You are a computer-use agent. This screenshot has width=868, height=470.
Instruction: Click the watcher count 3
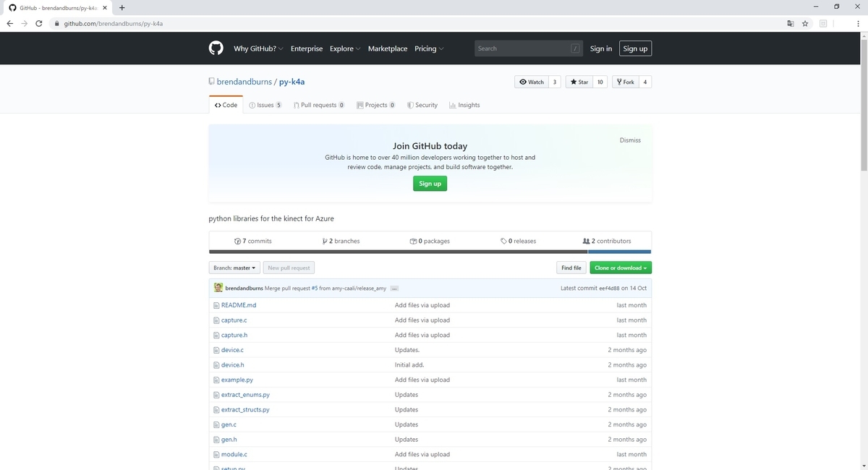[x=555, y=82]
